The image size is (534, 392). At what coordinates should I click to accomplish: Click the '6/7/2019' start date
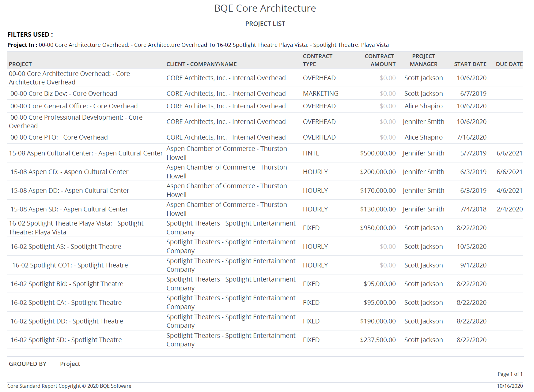click(x=473, y=94)
